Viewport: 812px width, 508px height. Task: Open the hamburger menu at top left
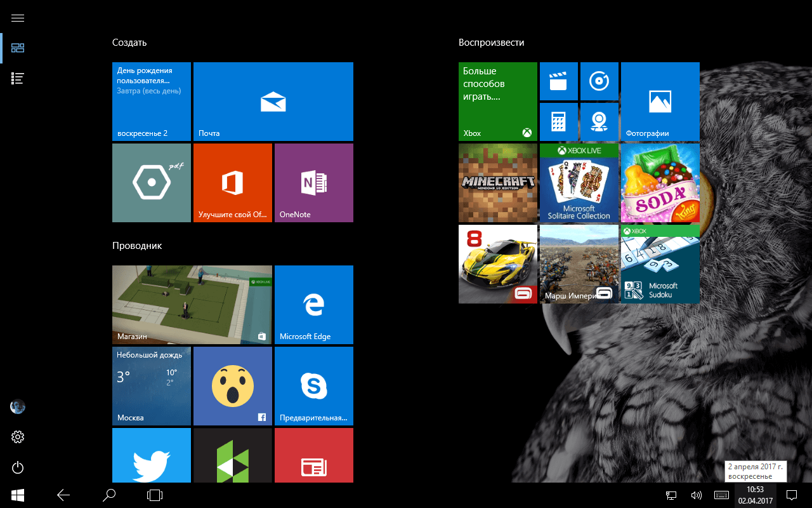click(18, 18)
